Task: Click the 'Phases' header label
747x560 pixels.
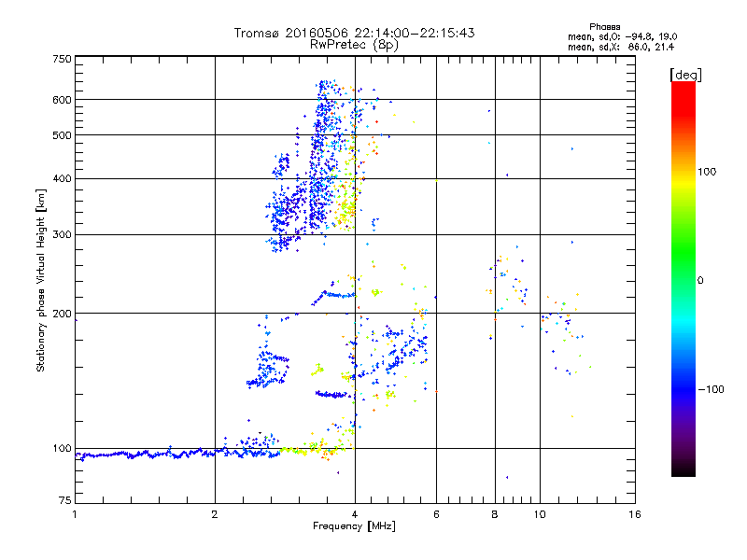Action: coord(604,27)
